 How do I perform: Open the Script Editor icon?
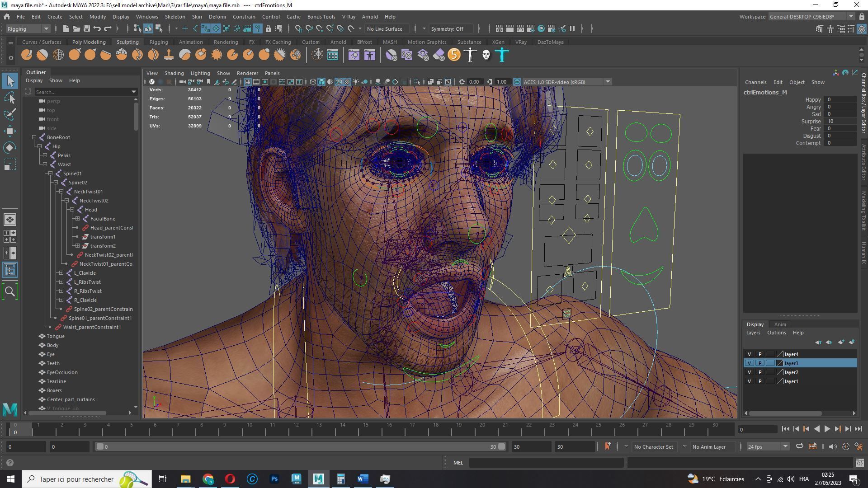(x=859, y=463)
